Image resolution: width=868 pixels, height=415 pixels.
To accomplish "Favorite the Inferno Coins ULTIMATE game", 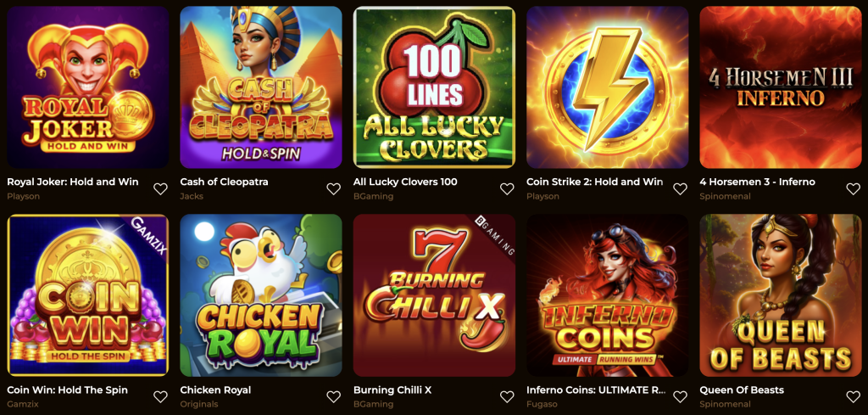I will [681, 396].
